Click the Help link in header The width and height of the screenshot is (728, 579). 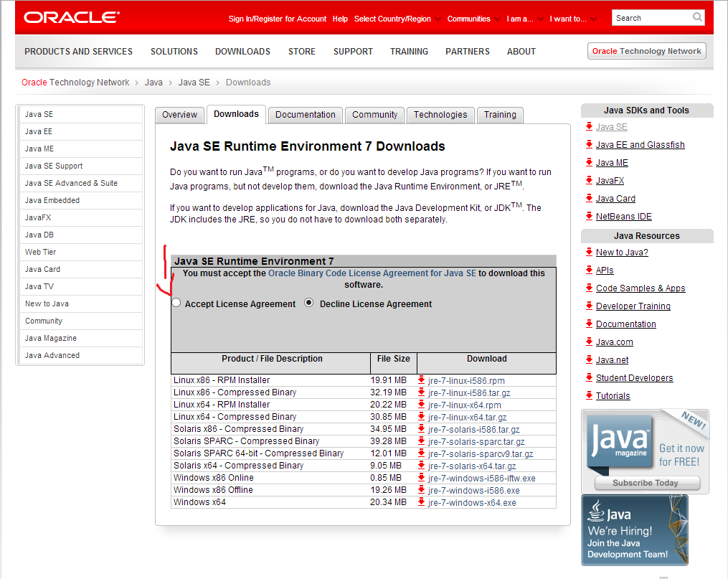click(x=340, y=19)
